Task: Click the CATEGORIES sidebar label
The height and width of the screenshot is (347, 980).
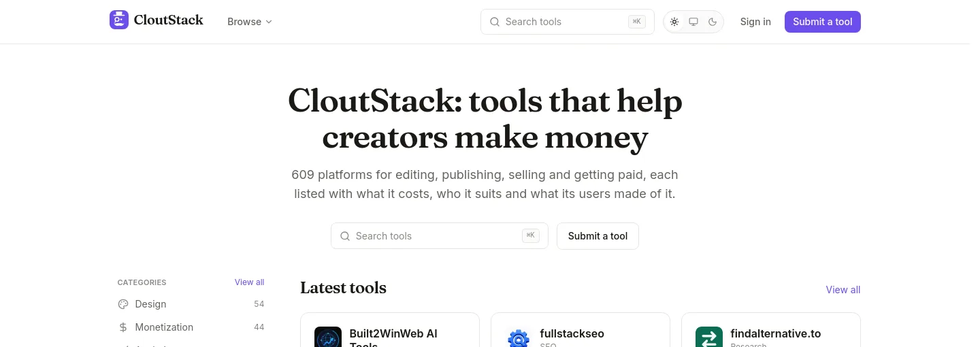Action: pos(142,282)
